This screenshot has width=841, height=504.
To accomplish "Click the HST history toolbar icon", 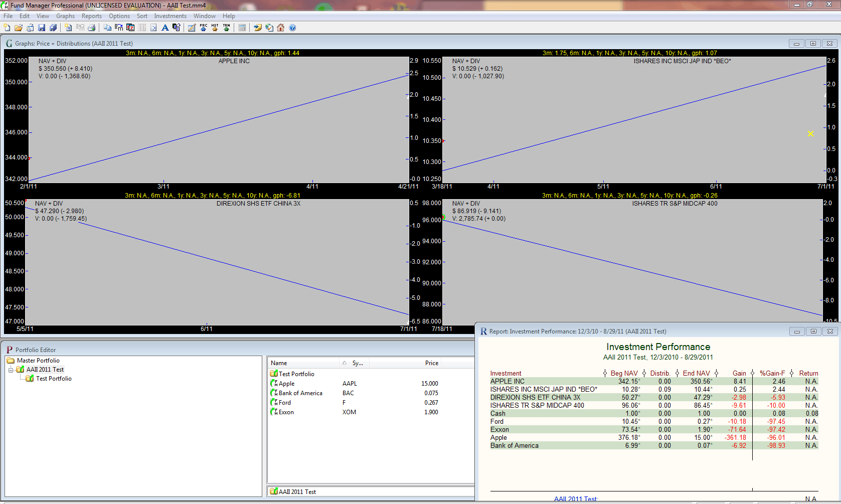I will (x=215, y=28).
